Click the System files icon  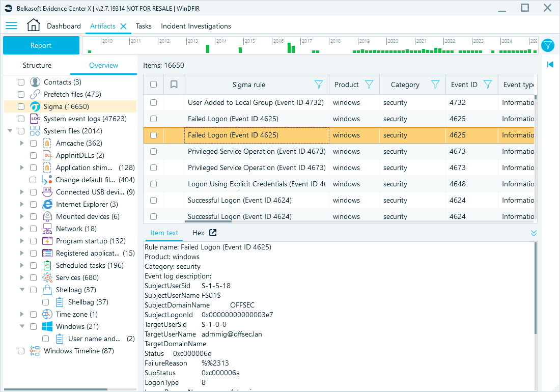(x=35, y=131)
